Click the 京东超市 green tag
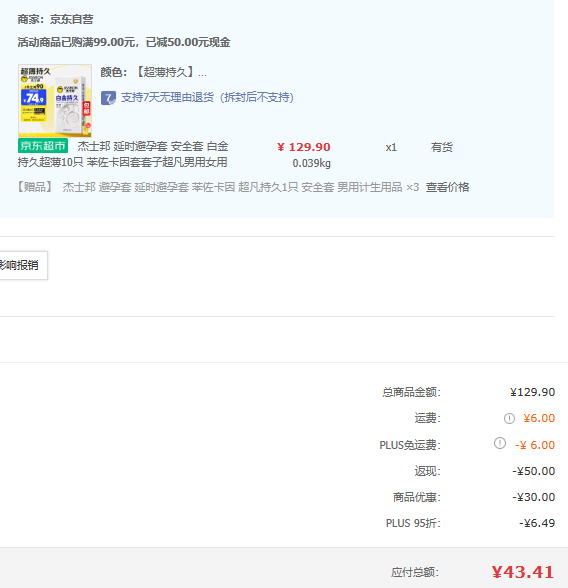568x588 pixels. point(43,146)
